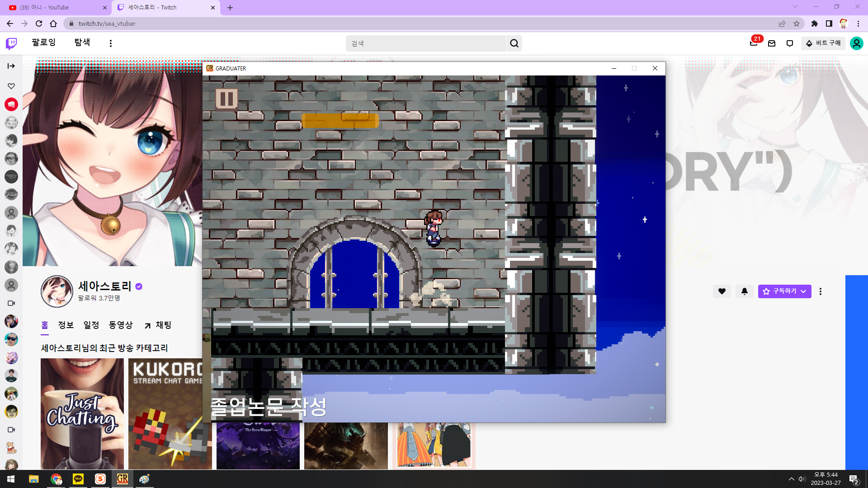Click the 세아스토리 profile avatar

57,291
